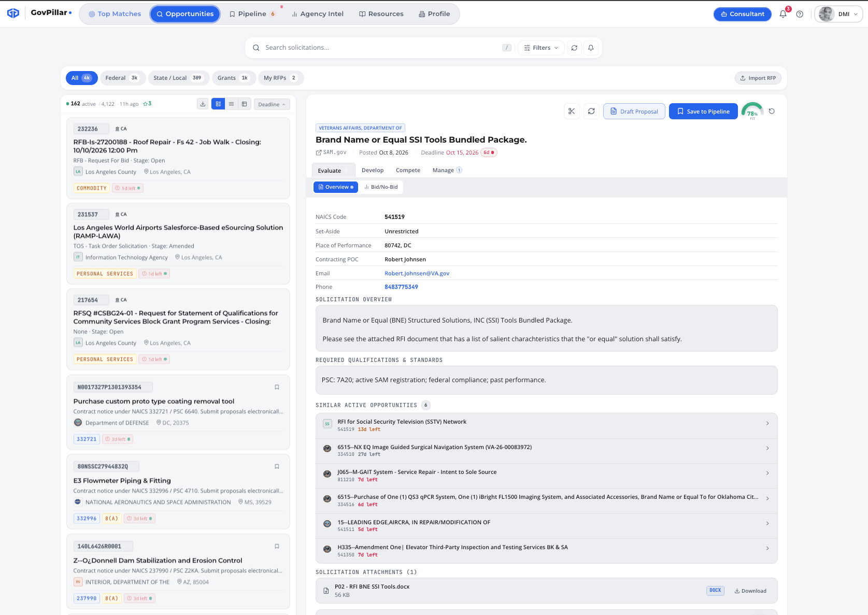Viewport: 868px width, 615px height.
Task: Click the Consultant button
Action: coord(742,14)
